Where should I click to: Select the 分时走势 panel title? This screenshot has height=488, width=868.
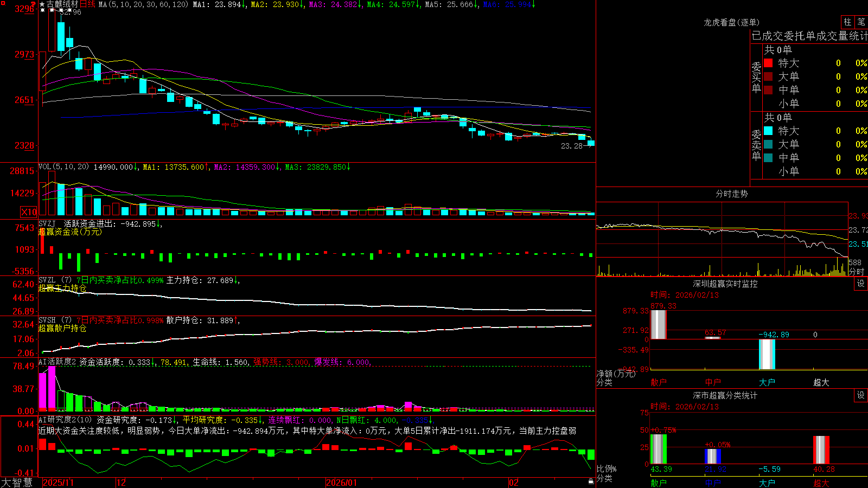[x=731, y=194]
